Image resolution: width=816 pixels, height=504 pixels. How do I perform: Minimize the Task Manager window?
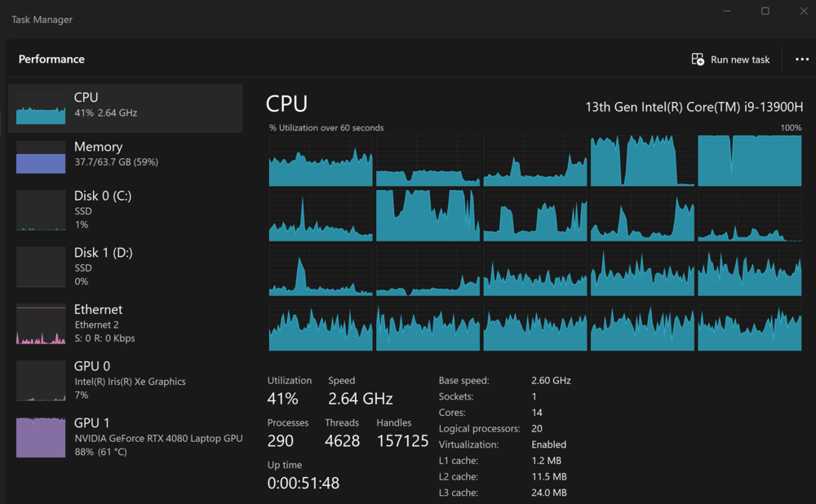(x=728, y=11)
